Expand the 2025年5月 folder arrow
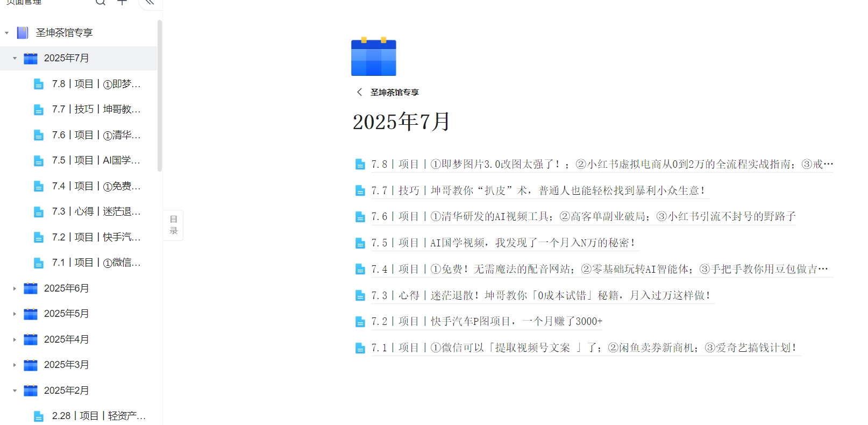The width and height of the screenshot is (868, 425). 15,314
